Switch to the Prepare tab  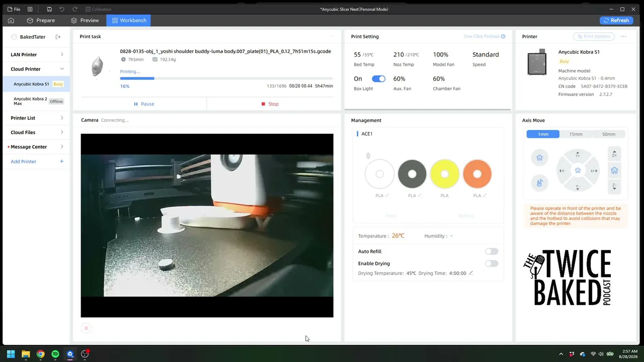point(41,21)
